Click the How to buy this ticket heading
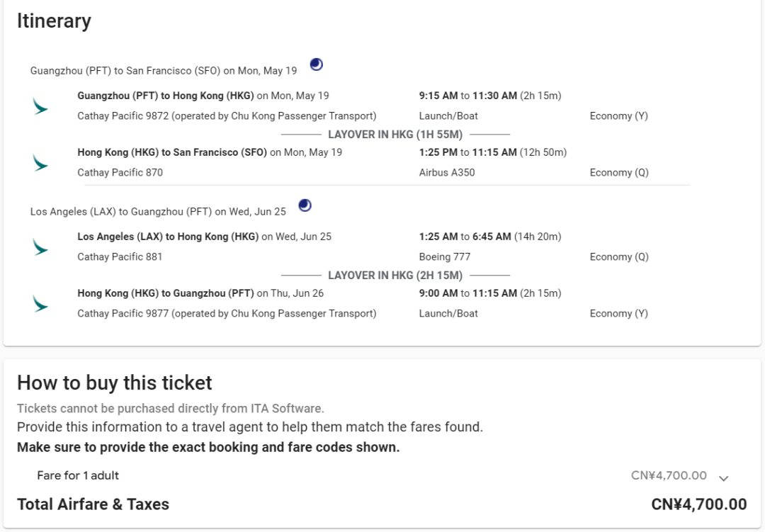Screen dimensions: 765x532 point(115,383)
